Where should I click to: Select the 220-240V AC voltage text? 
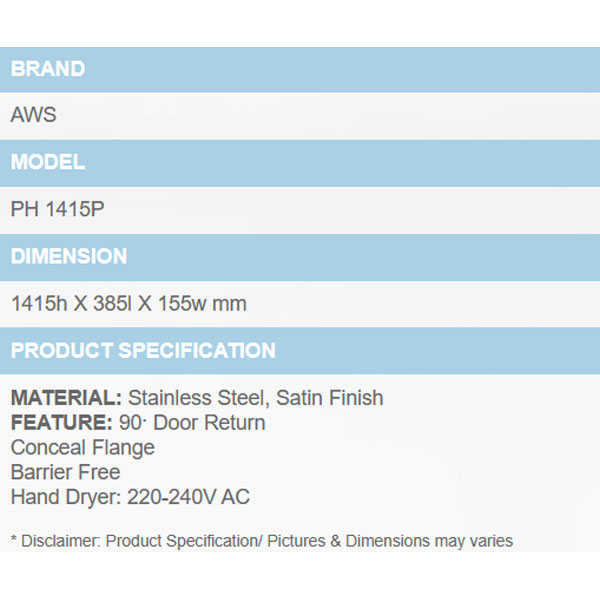pyautogui.click(x=186, y=497)
